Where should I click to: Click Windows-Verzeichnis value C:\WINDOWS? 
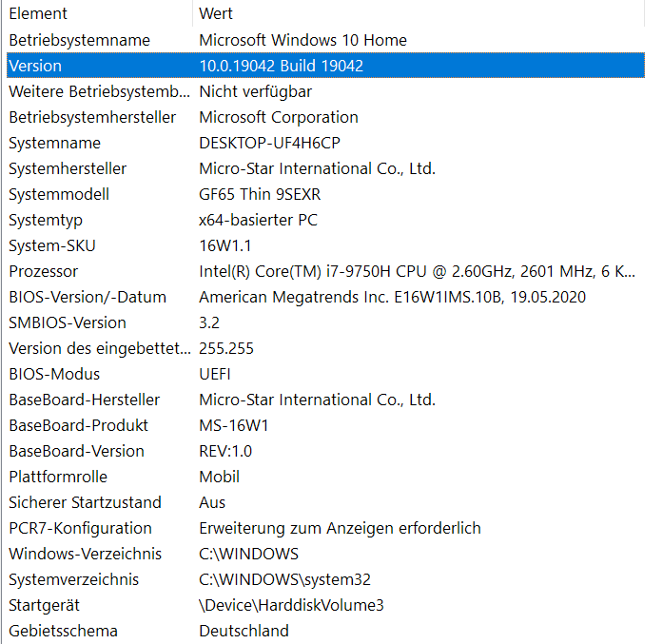click(248, 554)
